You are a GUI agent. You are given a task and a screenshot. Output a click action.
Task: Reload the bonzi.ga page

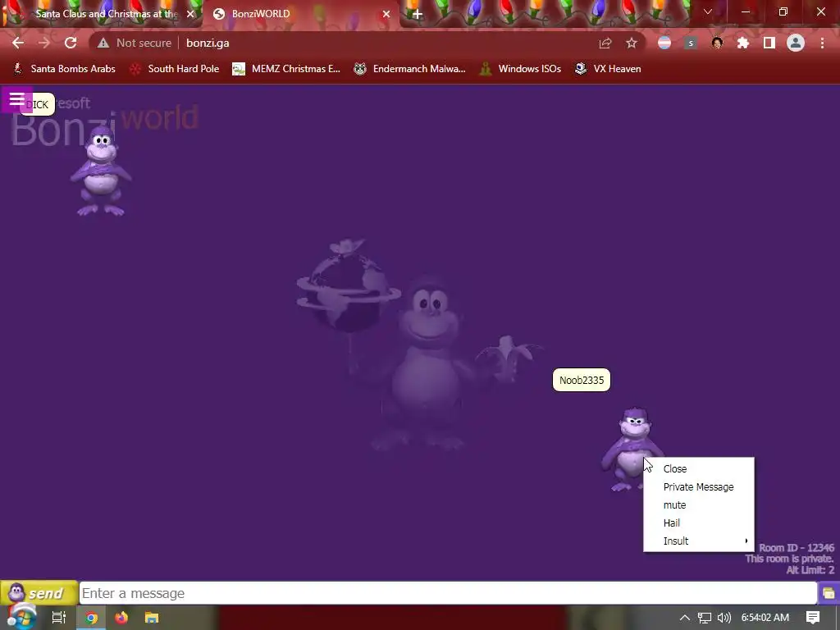(71, 43)
